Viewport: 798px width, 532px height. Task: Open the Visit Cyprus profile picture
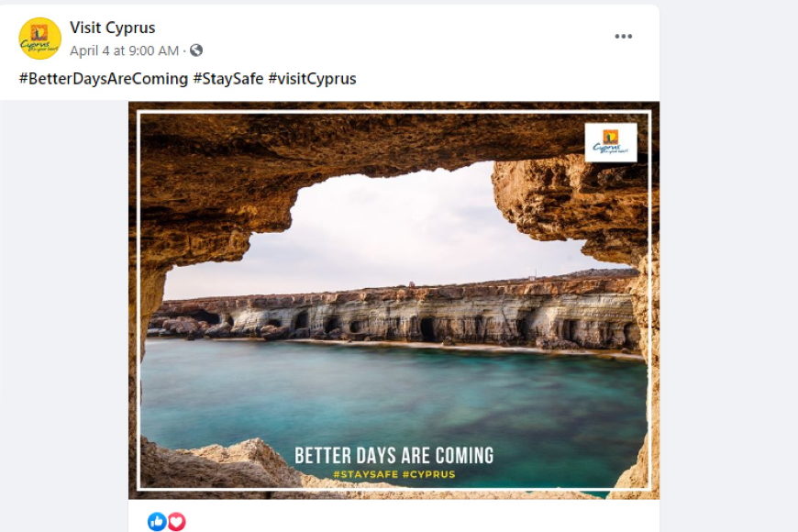point(39,39)
